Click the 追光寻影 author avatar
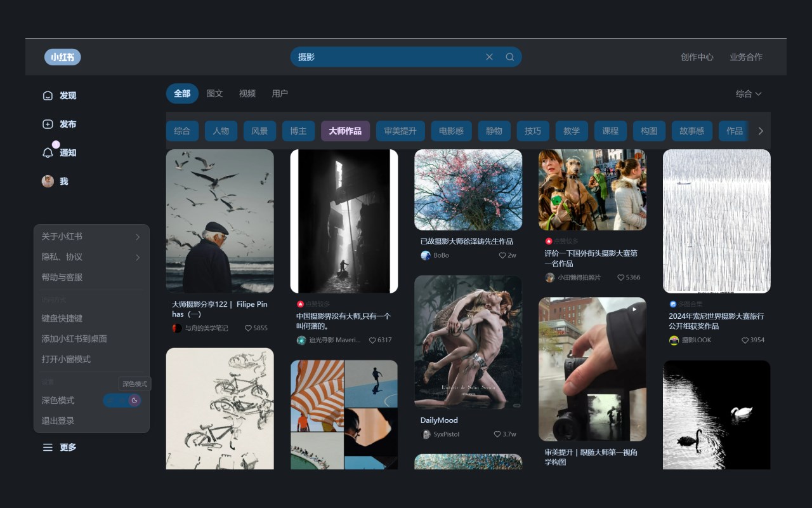 [x=301, y=340]
